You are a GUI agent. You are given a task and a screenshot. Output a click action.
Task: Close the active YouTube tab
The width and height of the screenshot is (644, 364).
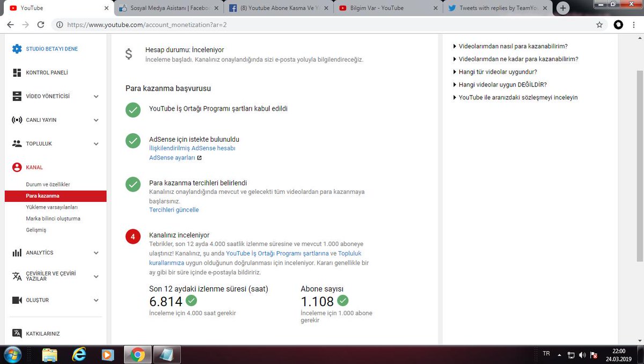click(106, 8)
